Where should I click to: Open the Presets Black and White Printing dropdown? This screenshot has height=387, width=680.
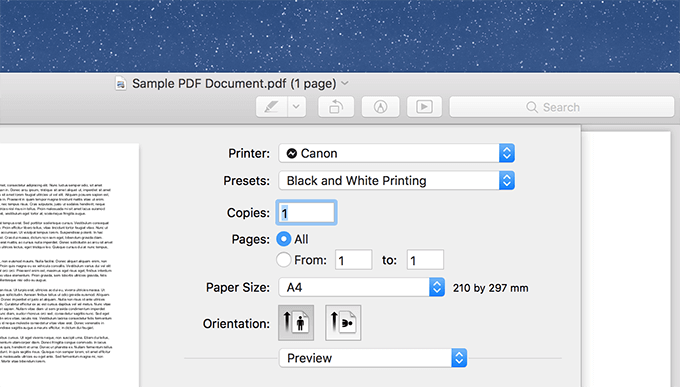(396, 180)
